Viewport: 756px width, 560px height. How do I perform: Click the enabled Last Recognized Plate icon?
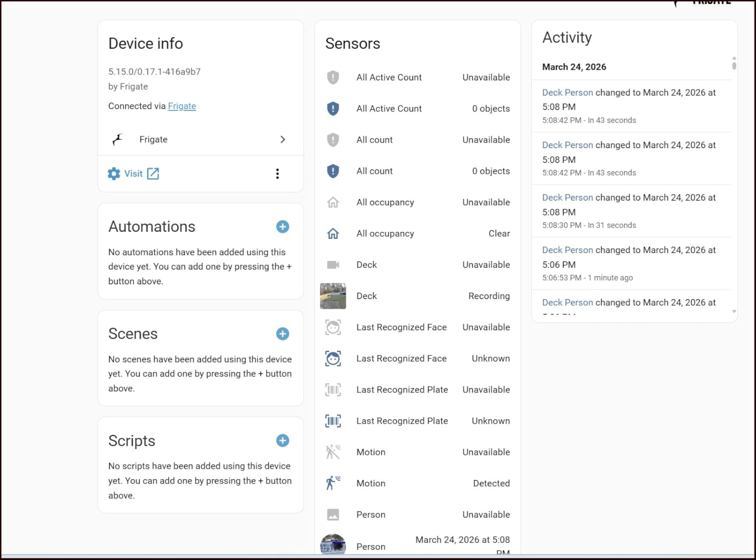click(333, 421)
